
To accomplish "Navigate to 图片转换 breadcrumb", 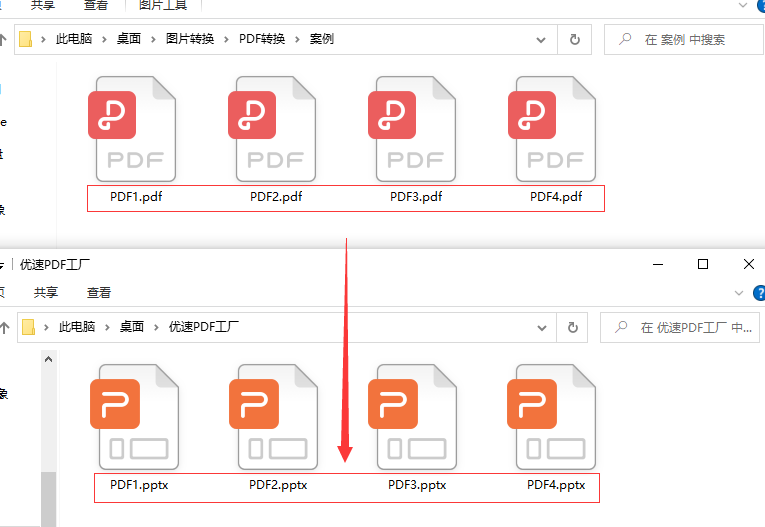I will pyautogui.click(x=190, y=39).
